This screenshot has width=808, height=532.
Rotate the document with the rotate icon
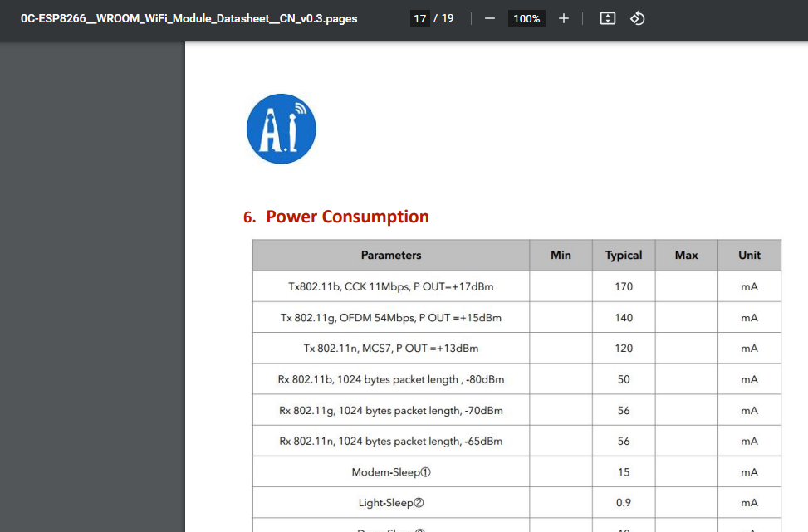click(x=638, y=18)
